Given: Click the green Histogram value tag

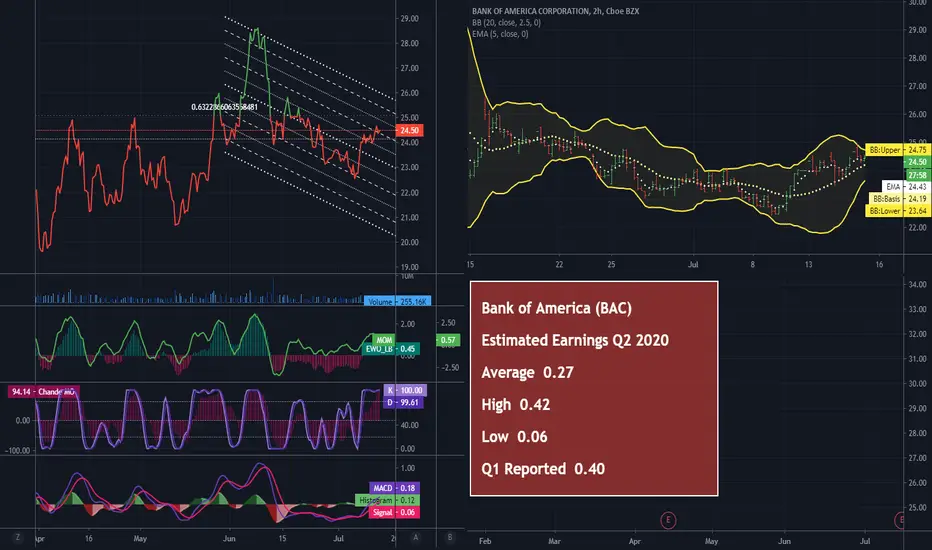Looking at the screenshot, I should (387, 501).
